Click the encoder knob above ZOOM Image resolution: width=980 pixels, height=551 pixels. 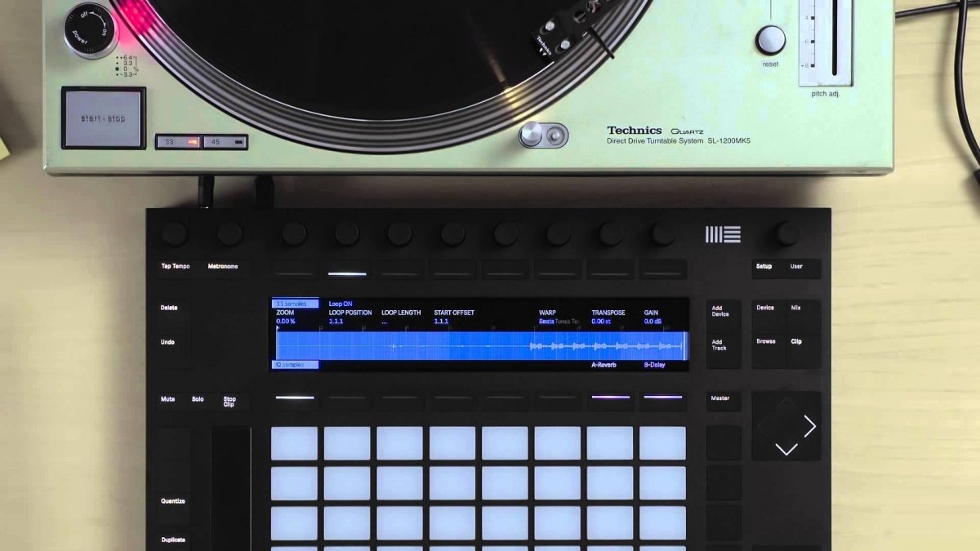pos(294,234)
